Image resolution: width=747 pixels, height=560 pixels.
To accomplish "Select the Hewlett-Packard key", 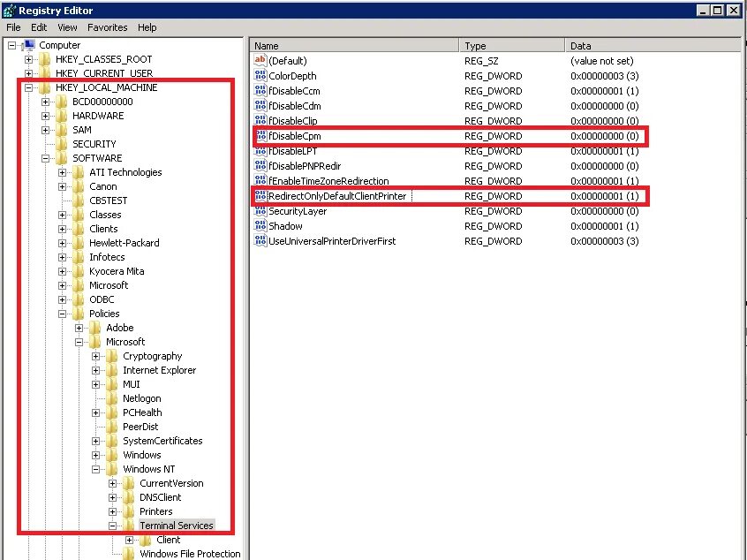I will [124, 243].
